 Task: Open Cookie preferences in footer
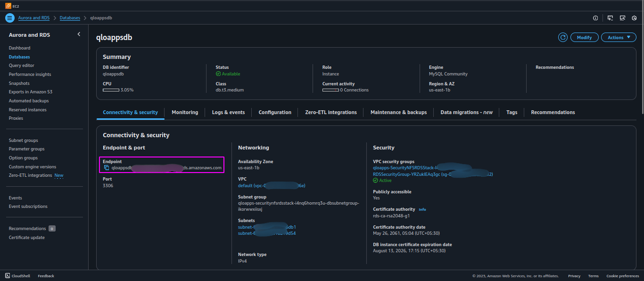click(623, 276)
